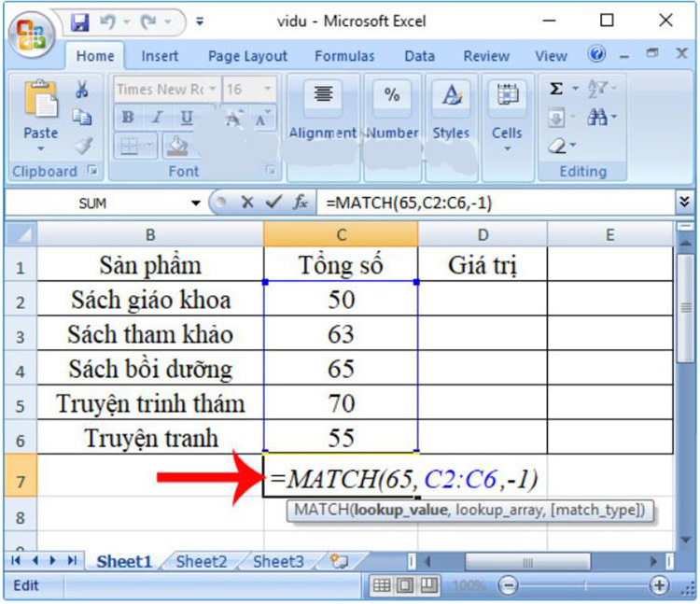The width and height of the screenshot is (700, 604).
Task: Select cell with value 63
Action: (341, 333)
